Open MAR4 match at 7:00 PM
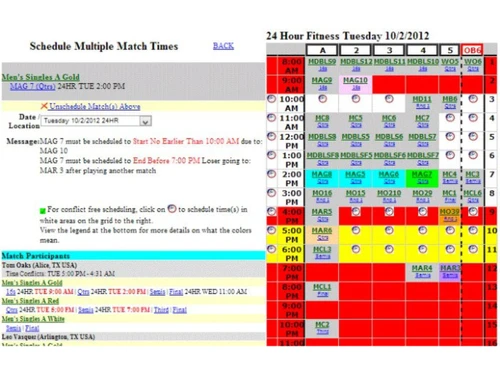This screenshot has width=500, height=375. [x=422, y=268]
